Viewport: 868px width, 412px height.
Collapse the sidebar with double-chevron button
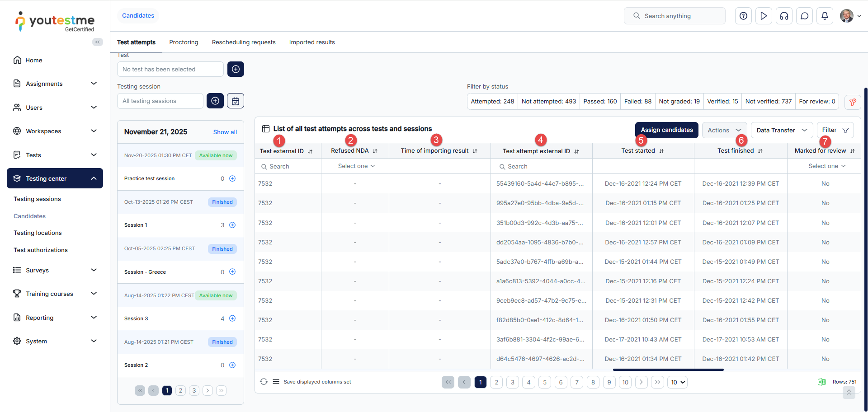pos(97,42)
